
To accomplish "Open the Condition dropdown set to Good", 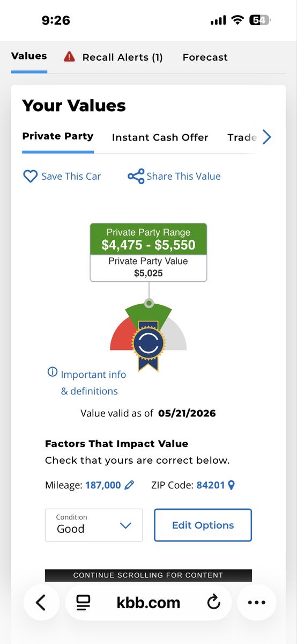I will coord(94,525).
